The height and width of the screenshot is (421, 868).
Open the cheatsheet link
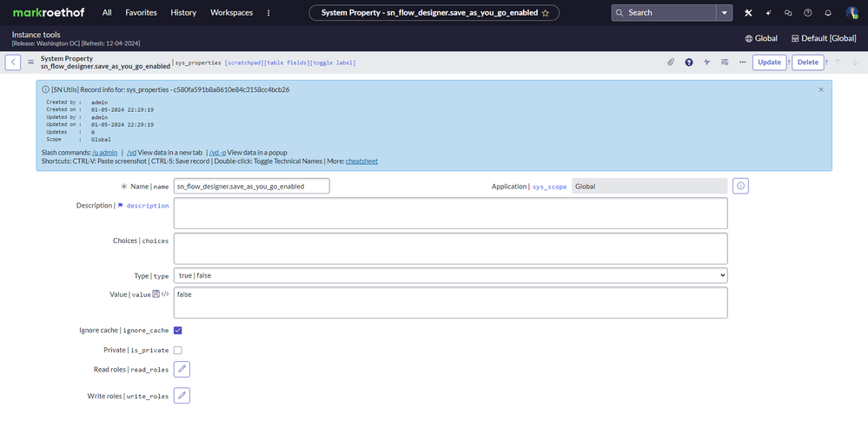pos(361,161)
